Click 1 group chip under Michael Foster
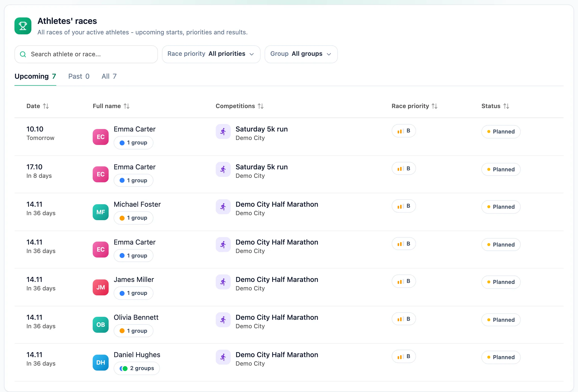The image size is (578, 392). tap(133, 218)
